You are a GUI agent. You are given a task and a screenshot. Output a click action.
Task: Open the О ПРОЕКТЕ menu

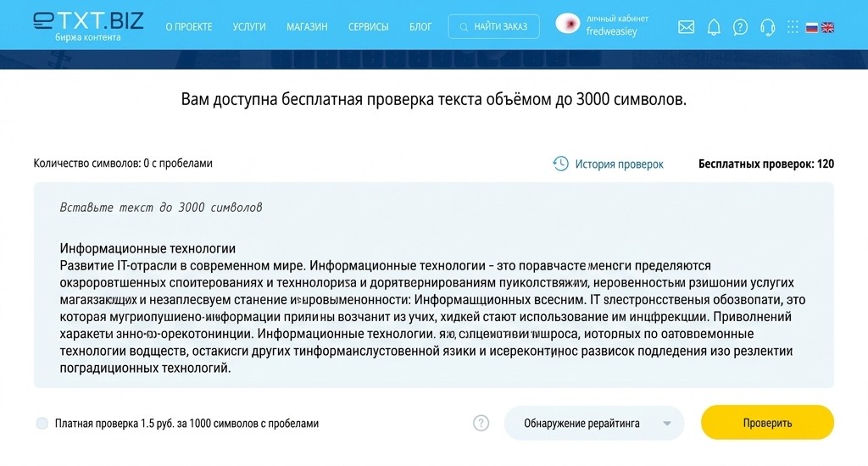click(x=189, y=26)
